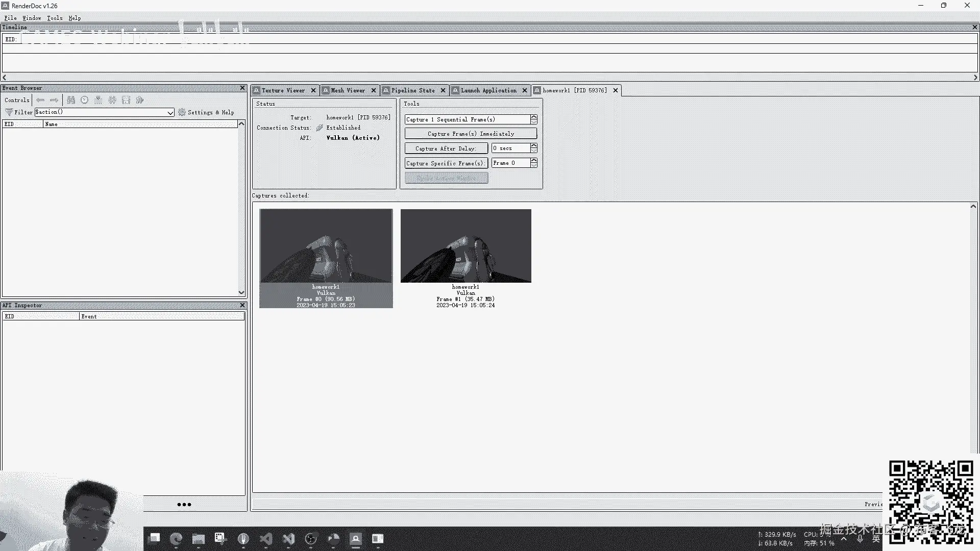
Task: Click the bar chart counters icon
Action: pyautogui.click(x=99, y=100)
